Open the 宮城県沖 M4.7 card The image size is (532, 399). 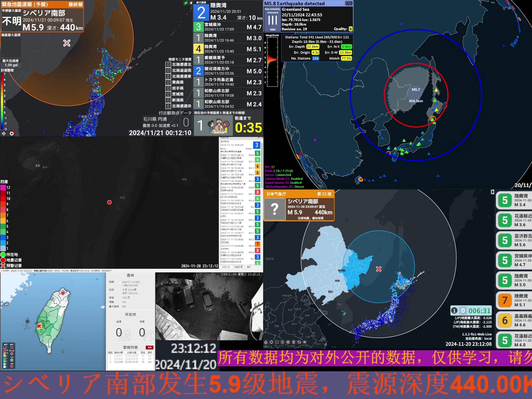(514, 260)
